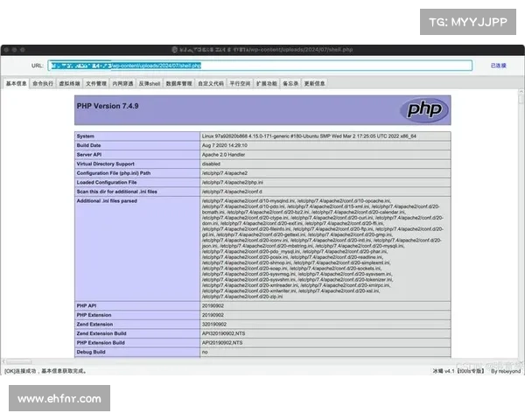Viewport: 525px width, 420px height.
Task: Click the PHP Version 7.4.9 heading
Action: point(109,107)
